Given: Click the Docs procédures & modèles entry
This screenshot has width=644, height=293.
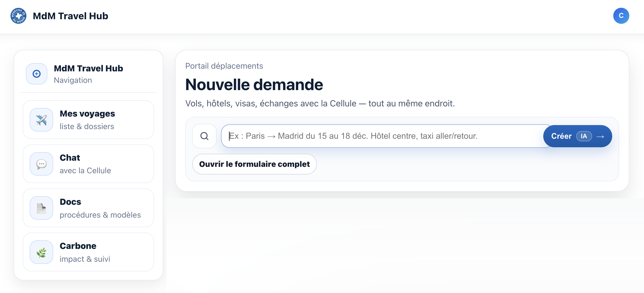Looking at the screenshot, I should tap(89, 208).
